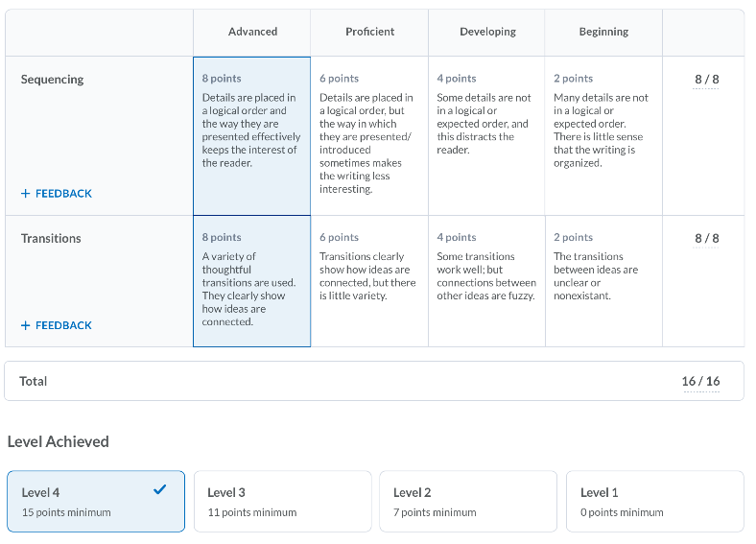756x544 pixels.
Task: Select Level 3 achievement level
Action: [282, 502]
